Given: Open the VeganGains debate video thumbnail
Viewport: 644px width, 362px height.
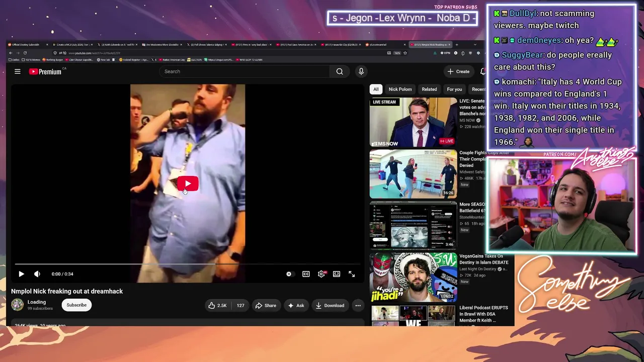Looking at the screenshot, I should pos(413,277).
